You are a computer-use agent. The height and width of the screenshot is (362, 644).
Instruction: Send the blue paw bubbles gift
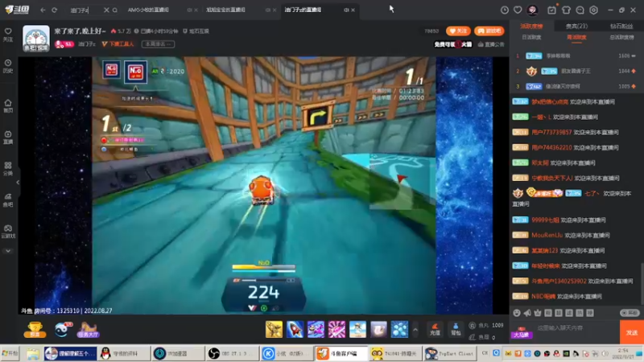399,329
